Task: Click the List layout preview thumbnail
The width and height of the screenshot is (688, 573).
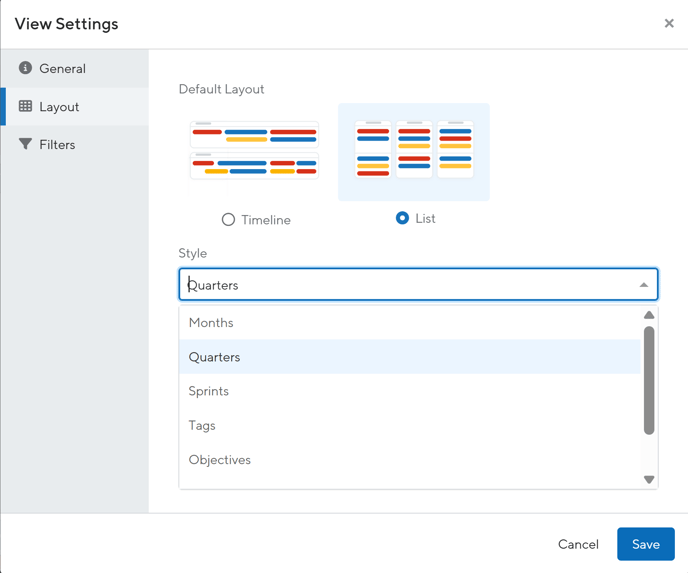Action: tap(414, 152)
